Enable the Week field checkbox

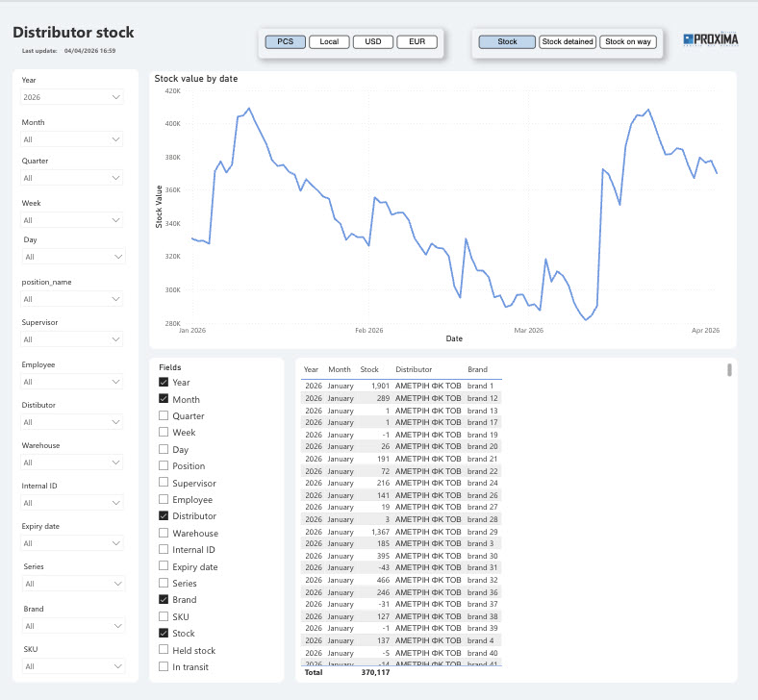(164, 432)
